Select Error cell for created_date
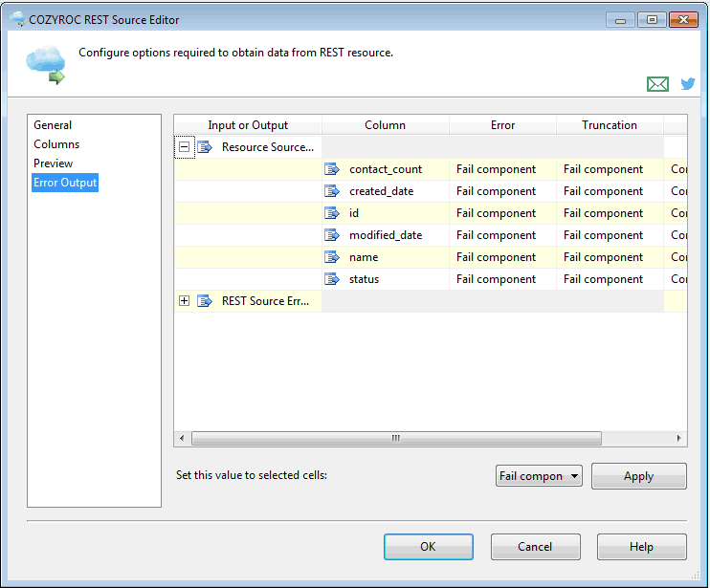Image resolution: width=710 pixels, height=588 pixels. [x=502, y=191]
